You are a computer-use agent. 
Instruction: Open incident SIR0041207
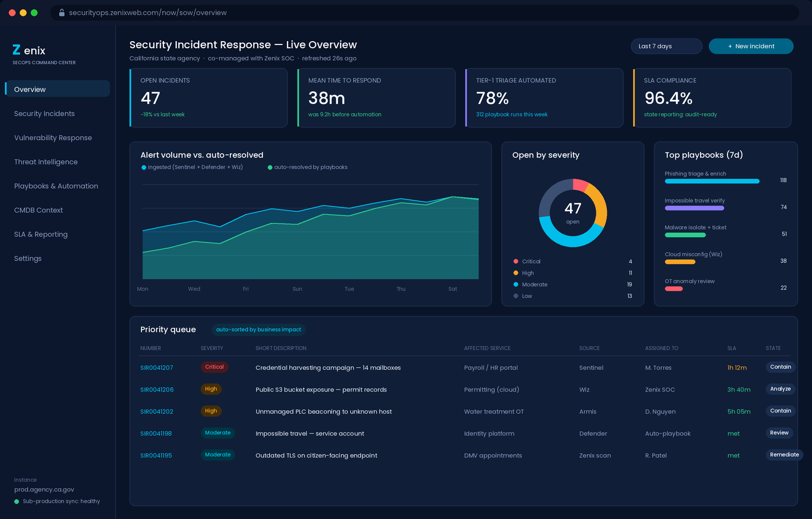(157, 368)
